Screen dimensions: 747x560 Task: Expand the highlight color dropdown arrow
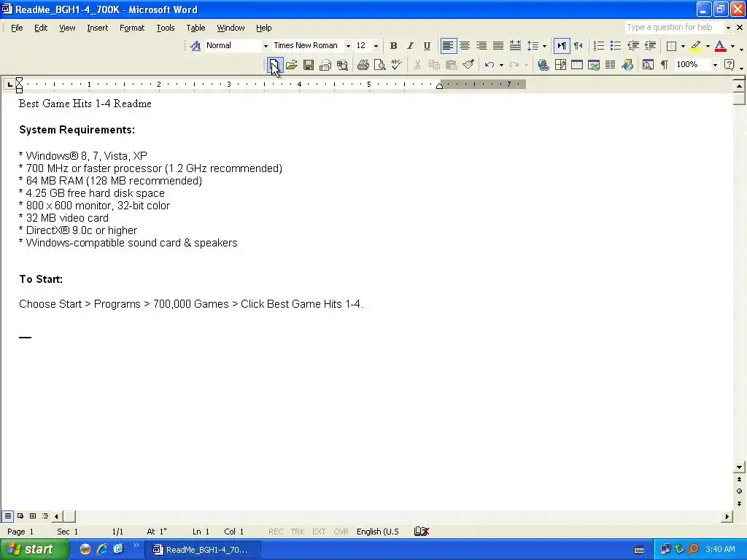[x=708, y=46]
